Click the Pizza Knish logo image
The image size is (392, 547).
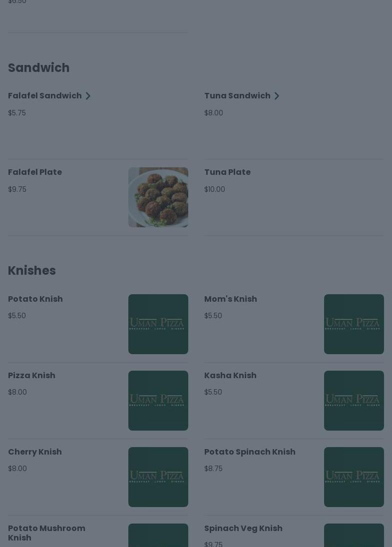[158, 401]
